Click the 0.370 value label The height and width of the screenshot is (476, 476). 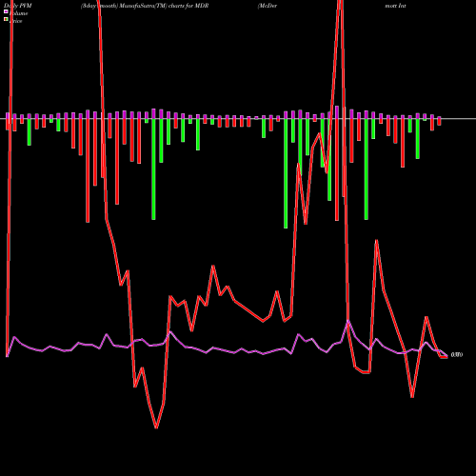pos(457,355)
